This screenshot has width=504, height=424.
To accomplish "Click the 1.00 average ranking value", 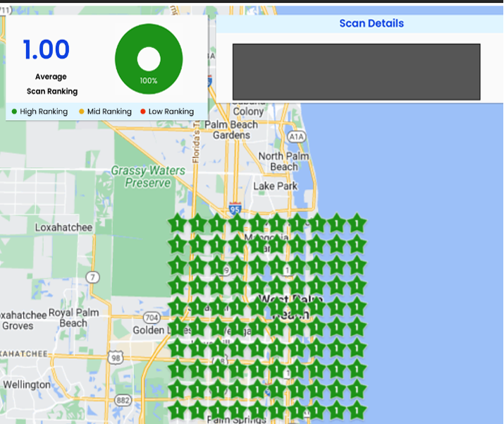I will (47, 50).
